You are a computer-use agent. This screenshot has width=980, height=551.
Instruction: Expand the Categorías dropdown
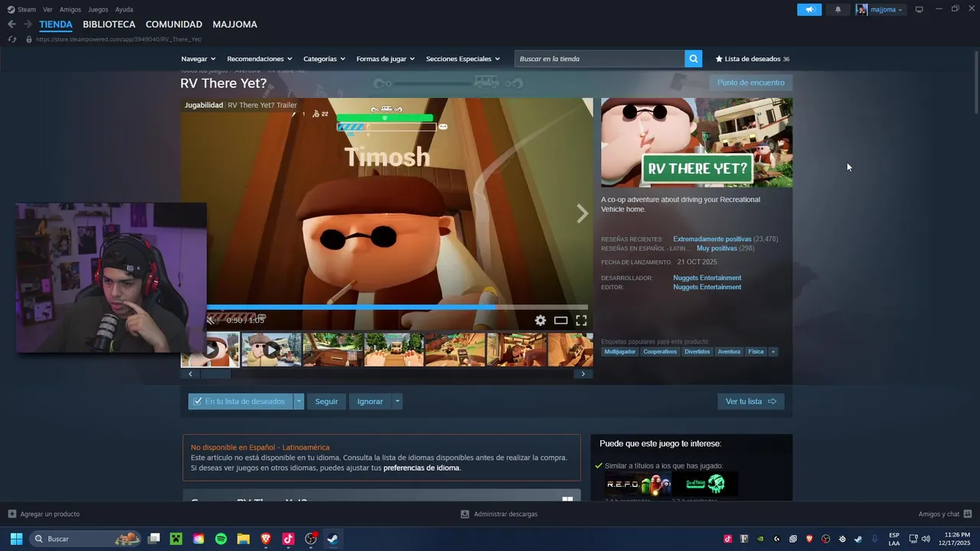[x=324, y=59]
